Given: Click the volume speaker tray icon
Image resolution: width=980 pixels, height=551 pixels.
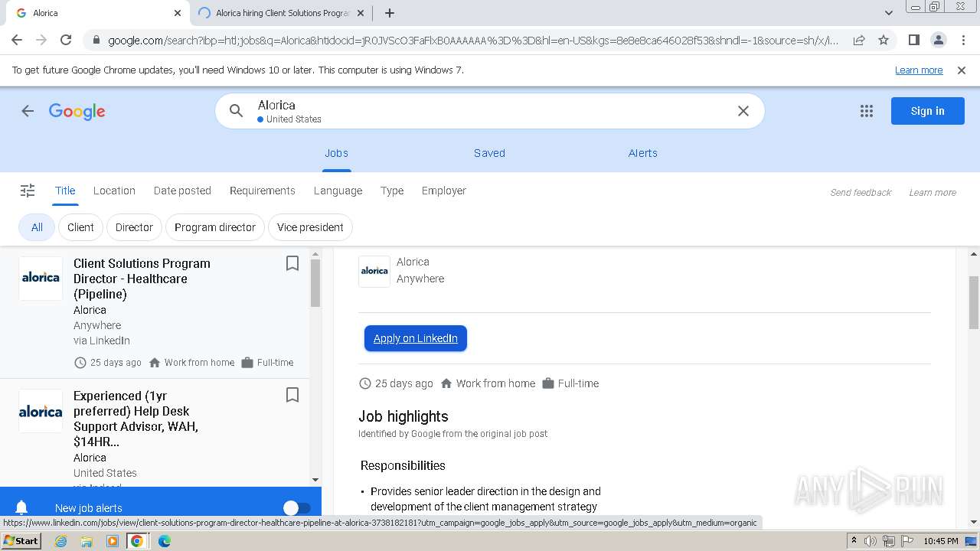Looking at the screenshot, I should [871, 541].
